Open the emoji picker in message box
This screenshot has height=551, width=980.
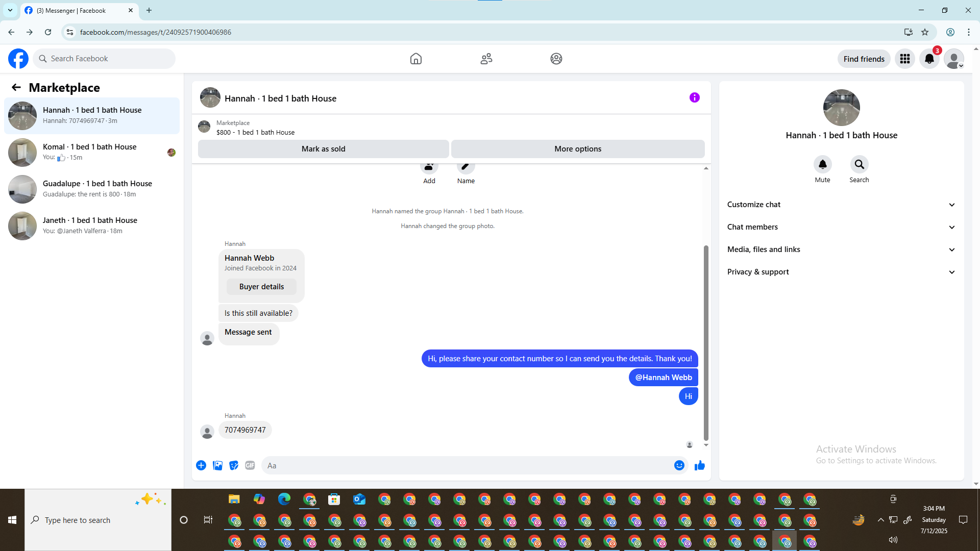tap(679, 465)
